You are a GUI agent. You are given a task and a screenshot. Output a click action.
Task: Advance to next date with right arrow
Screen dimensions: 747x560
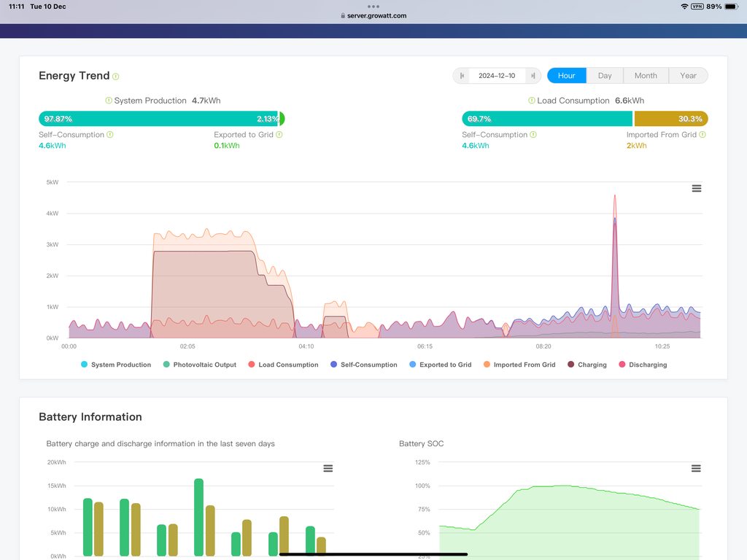[x=533, y=76]
